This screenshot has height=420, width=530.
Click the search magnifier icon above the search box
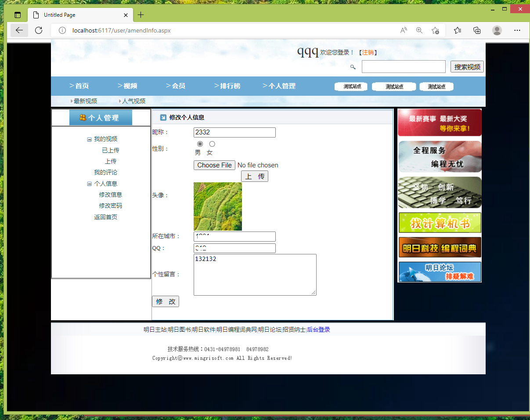(x=353, y=67)
